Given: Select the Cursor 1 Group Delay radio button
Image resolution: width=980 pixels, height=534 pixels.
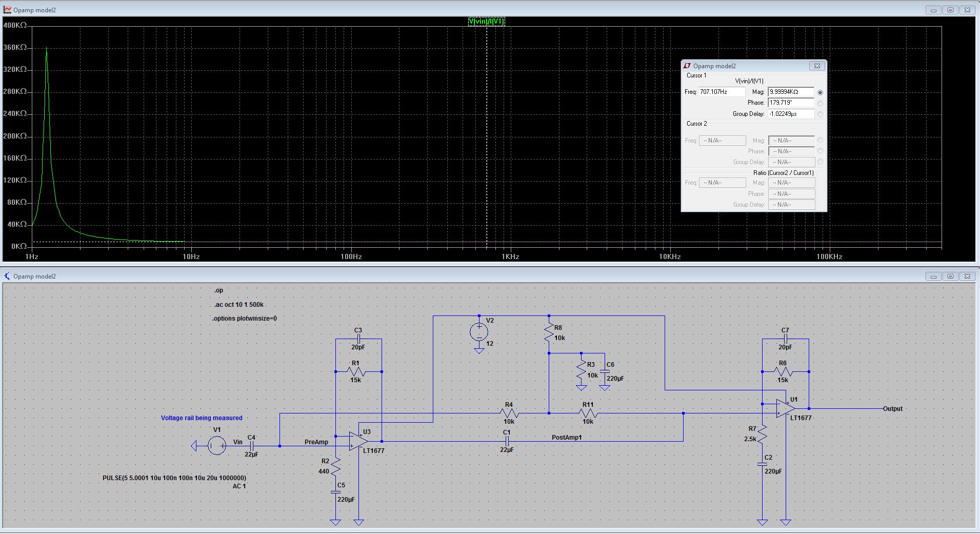Looking at the screenshot, I should [x=820, y=114].
